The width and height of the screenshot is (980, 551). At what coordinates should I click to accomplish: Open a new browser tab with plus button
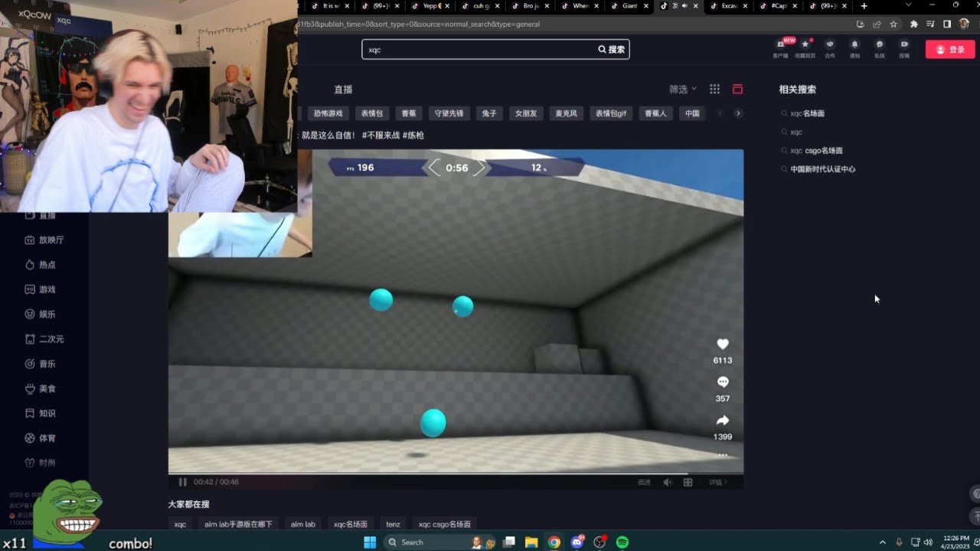(x=864, y=6)
